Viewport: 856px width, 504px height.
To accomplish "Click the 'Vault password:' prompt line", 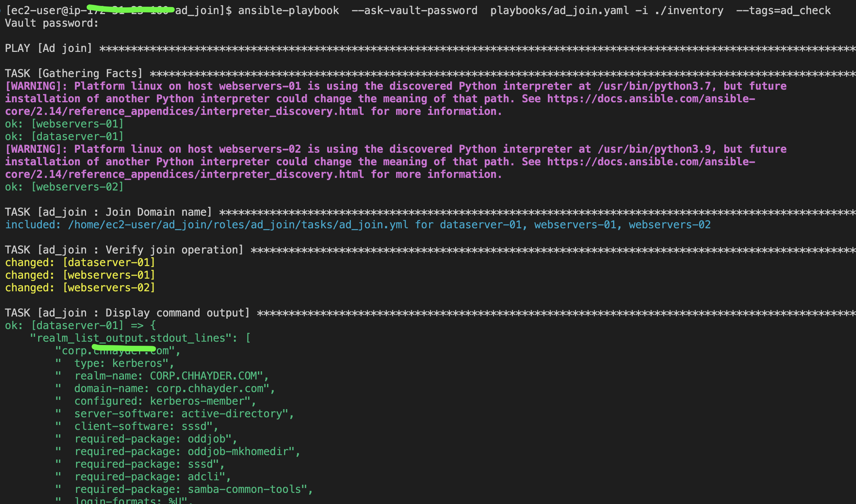I will coord(52,23).
